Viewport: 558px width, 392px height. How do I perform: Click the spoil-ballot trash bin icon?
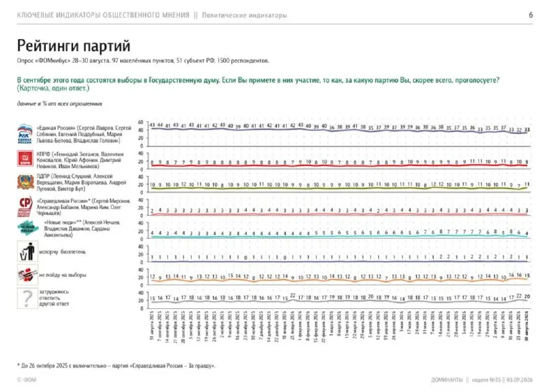pos(27,252)
